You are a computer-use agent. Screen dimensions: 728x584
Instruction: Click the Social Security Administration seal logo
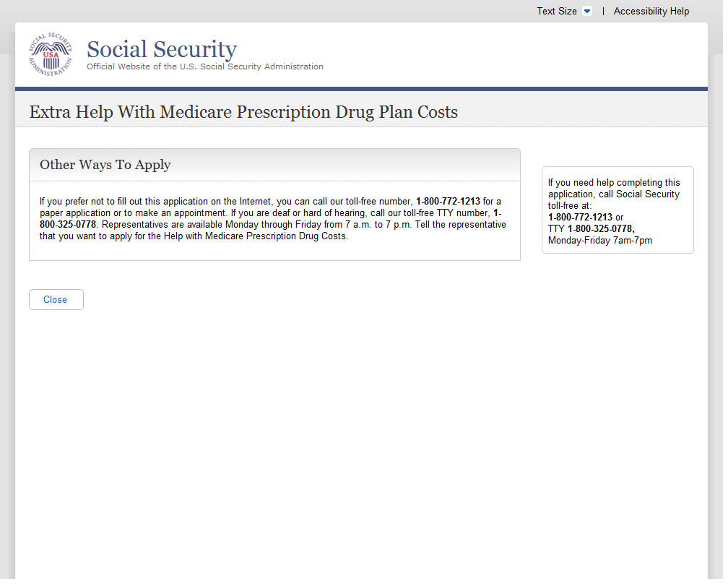(x=51, y=55)
